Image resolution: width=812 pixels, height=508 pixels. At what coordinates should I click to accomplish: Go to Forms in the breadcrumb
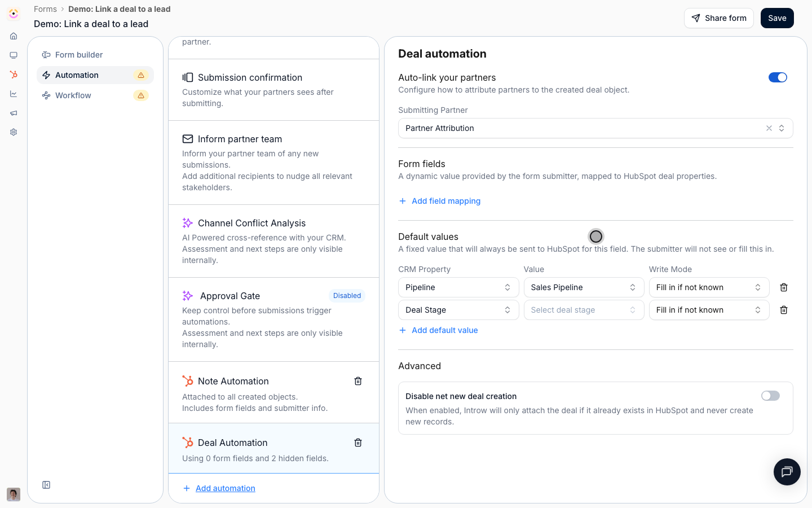point(45,9)
